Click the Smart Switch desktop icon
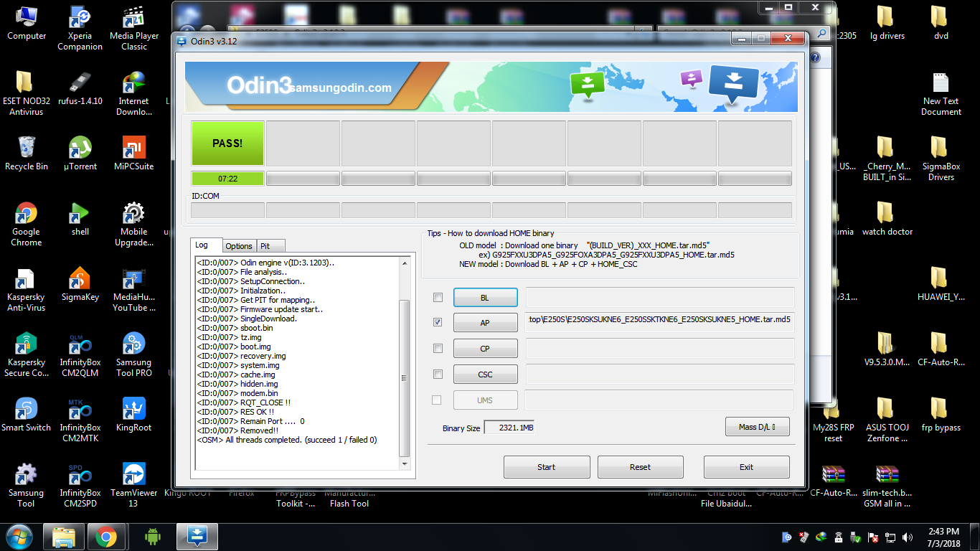 [27, 415]
